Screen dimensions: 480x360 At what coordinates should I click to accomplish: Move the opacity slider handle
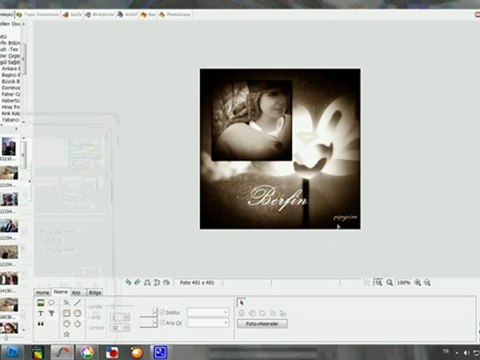coord(113,306)
